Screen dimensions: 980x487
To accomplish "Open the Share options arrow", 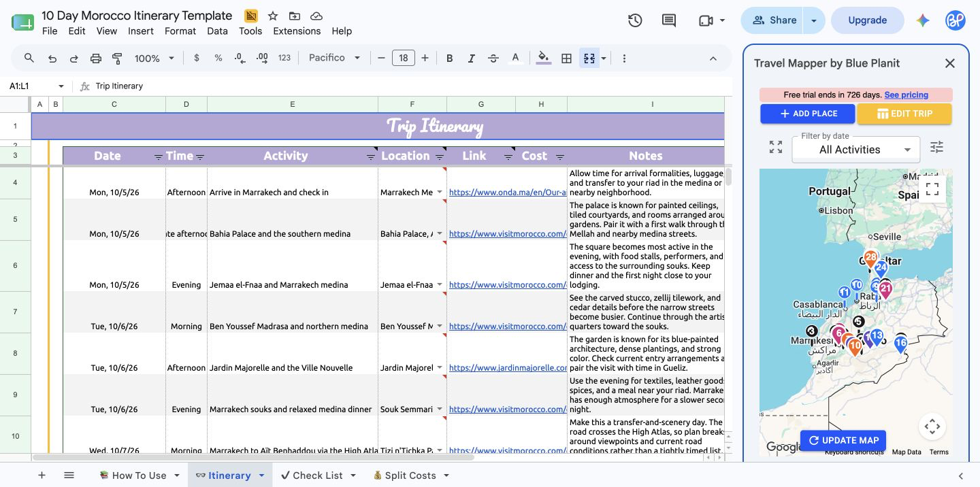I will click(x=814, y=20).
